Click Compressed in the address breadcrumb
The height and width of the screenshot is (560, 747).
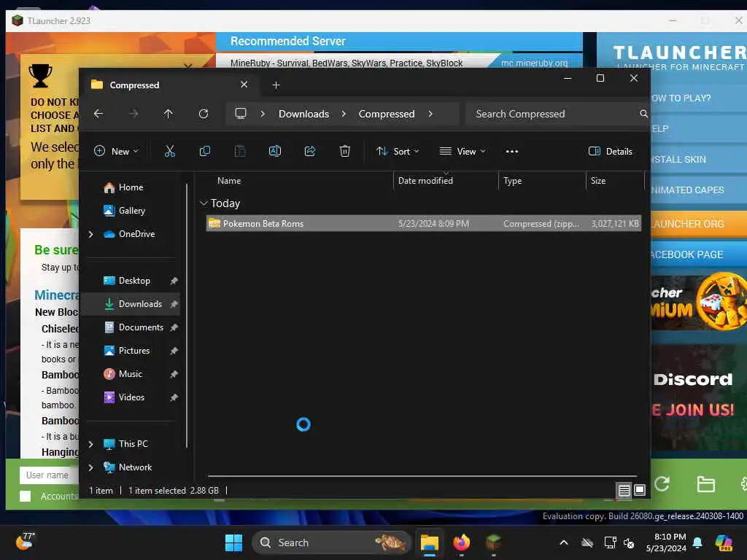coord(387,114)
